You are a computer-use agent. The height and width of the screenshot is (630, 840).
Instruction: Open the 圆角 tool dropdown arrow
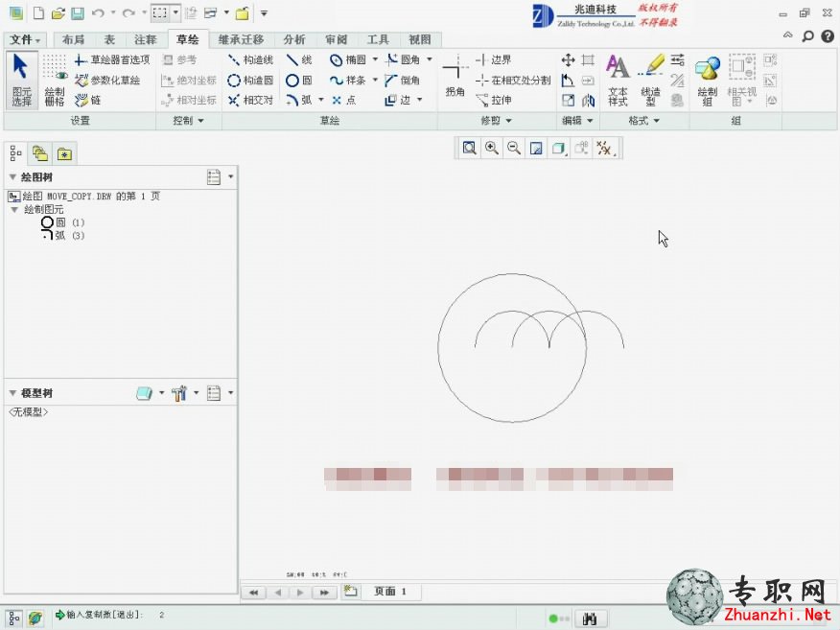(429, 59)
